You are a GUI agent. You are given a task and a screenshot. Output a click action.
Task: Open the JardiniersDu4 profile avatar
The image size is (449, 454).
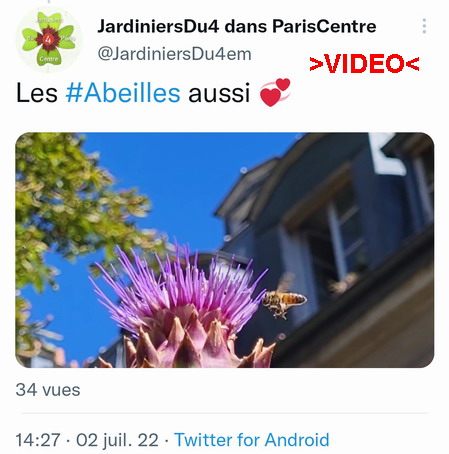tap(49, 40)
